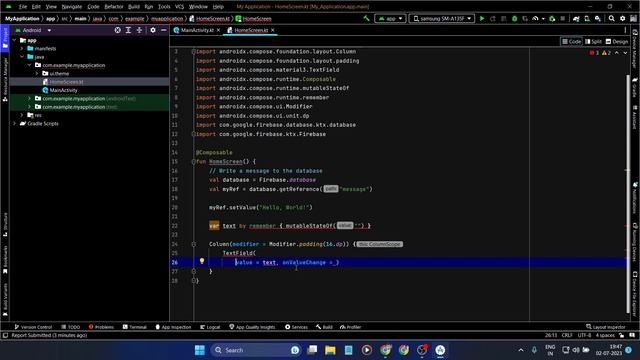Expand the ui.theme package
640x360 pixels.
(37, 73)
